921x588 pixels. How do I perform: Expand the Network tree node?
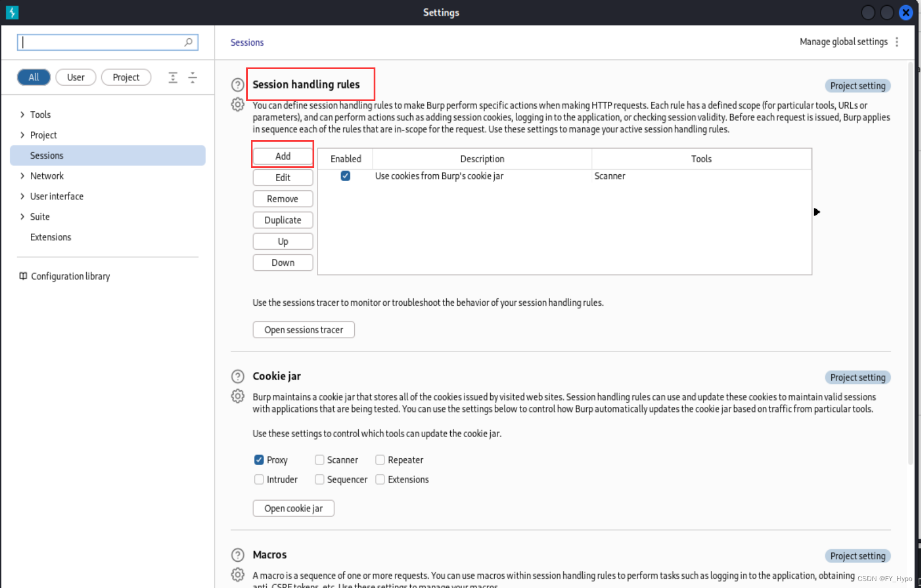[x=22, y=176]
